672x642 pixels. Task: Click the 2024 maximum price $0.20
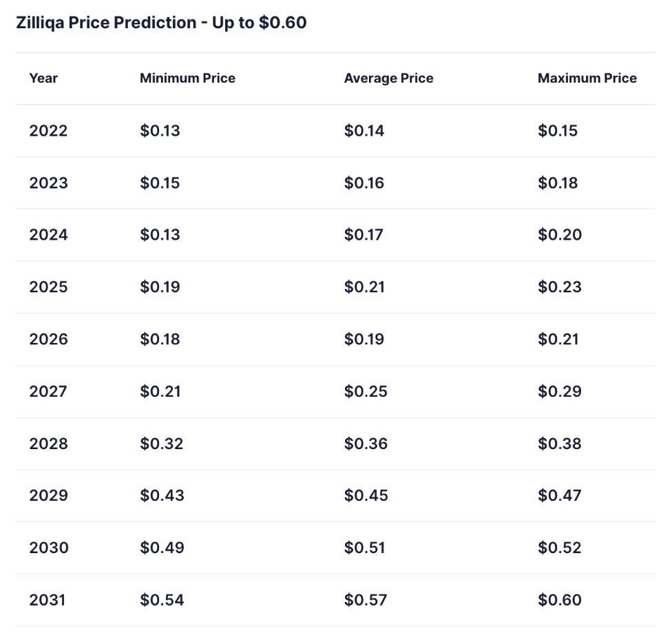click(559, 235)
